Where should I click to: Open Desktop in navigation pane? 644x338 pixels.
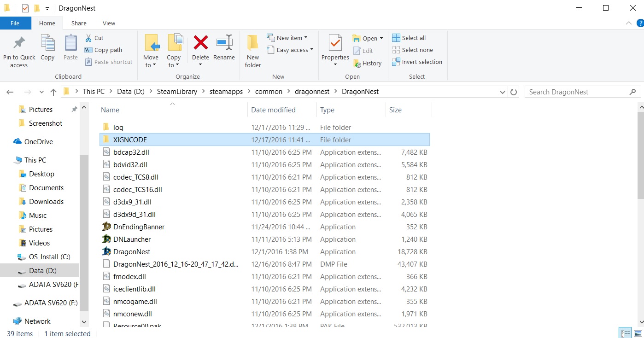pyautogui.click(x=36, y=174)
